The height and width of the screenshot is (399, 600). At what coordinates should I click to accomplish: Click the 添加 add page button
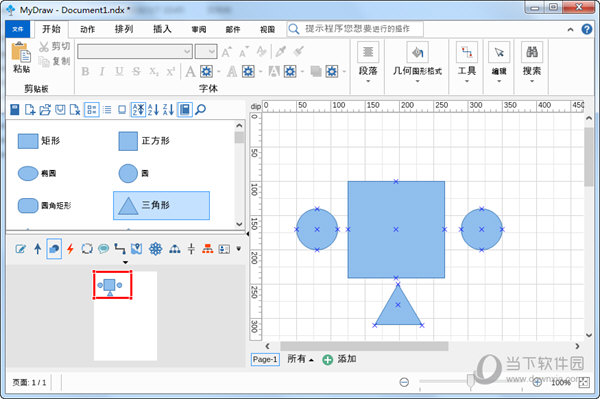339,359
